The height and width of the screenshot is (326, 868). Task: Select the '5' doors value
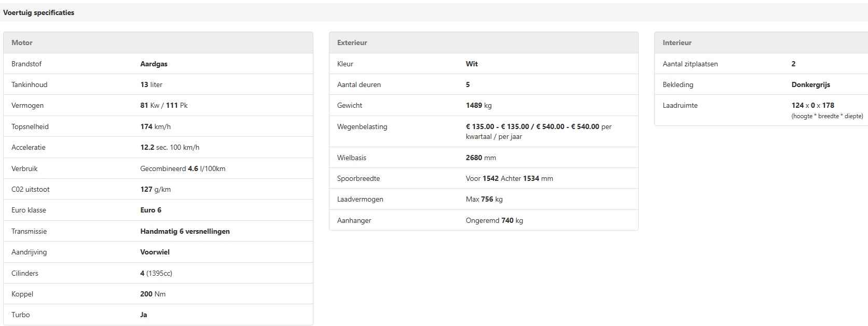[467, 84]
